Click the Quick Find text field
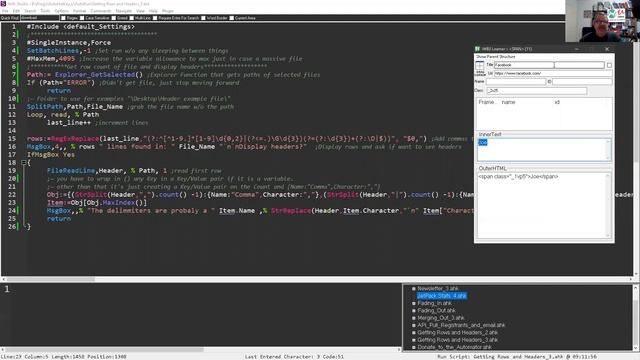Viewport: 640px width, 360px height. point(40,18)
